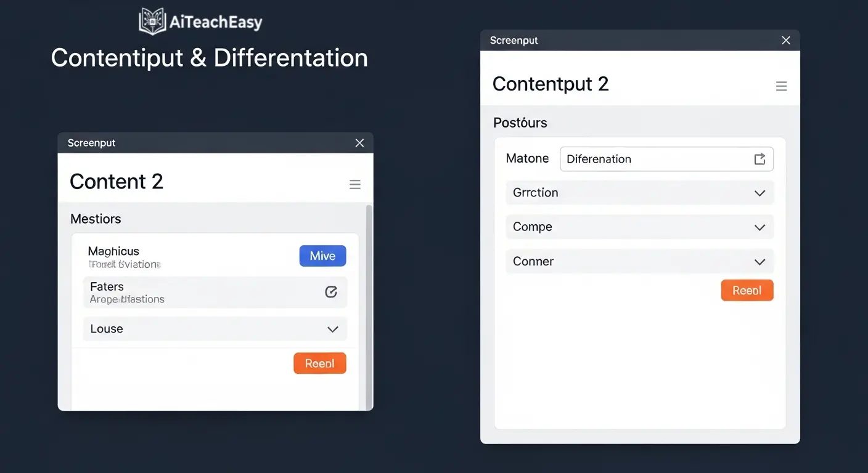Click the external link icon next to Diferenation
Viewport: 868px width, 473px height.
tap(759, 159)
